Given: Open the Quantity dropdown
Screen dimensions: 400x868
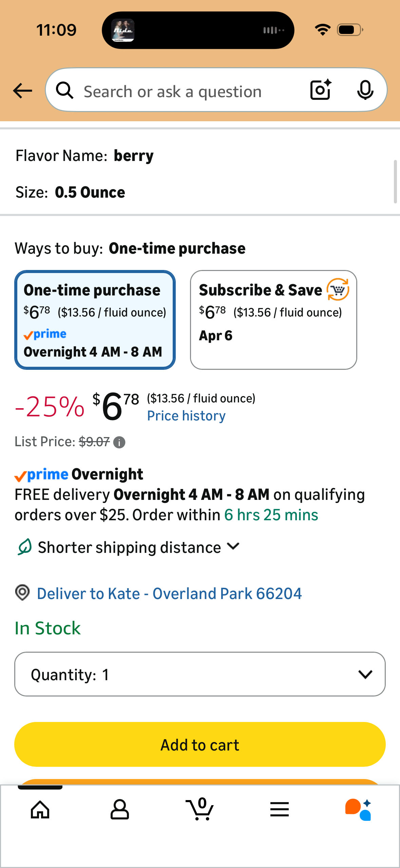Looking at the screenshot, I should click(x=200, y=674).
